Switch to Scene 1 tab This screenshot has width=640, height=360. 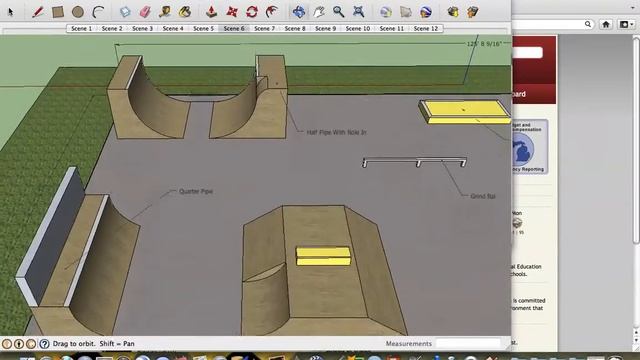[81, 29]
